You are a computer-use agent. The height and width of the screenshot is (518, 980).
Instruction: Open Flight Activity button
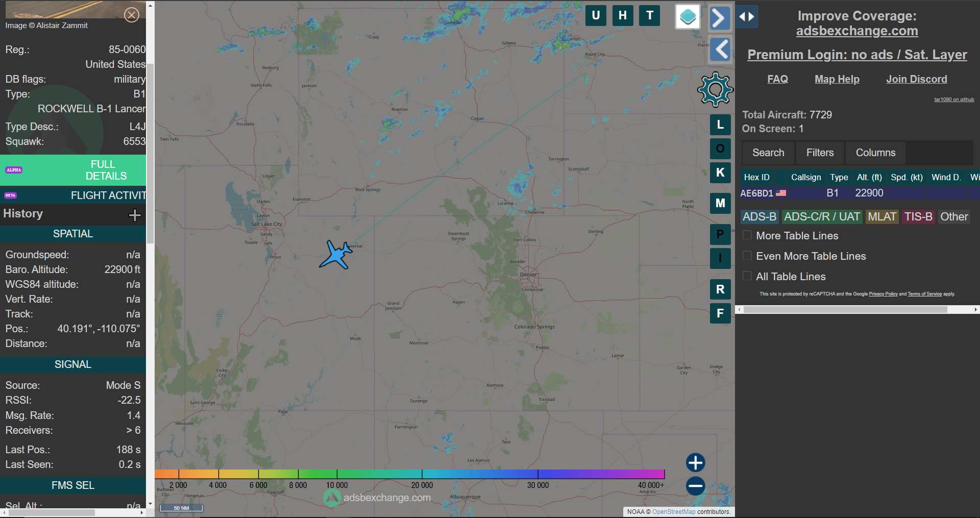click(x=73, y=195)
